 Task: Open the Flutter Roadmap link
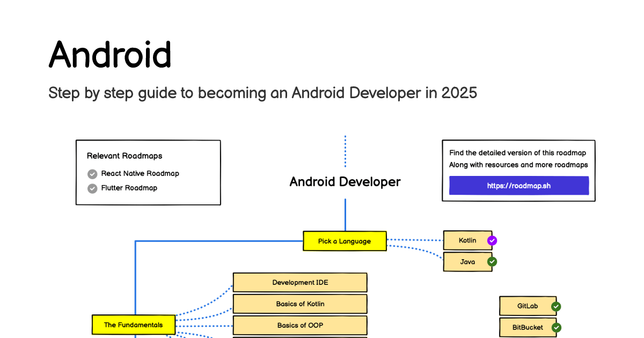(129, 188)
